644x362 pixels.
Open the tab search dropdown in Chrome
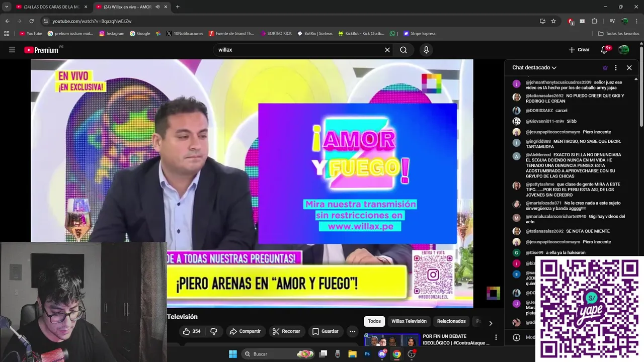(x=7, y=7)
